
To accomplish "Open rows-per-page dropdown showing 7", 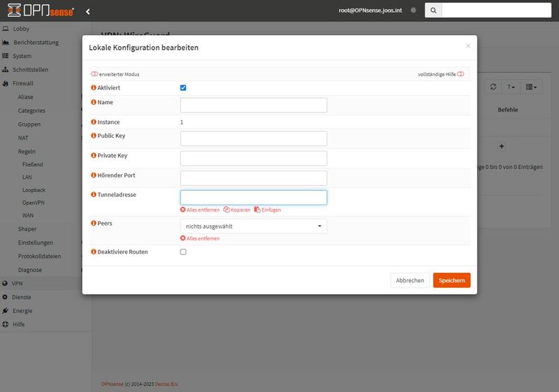I will click(511, 87).
